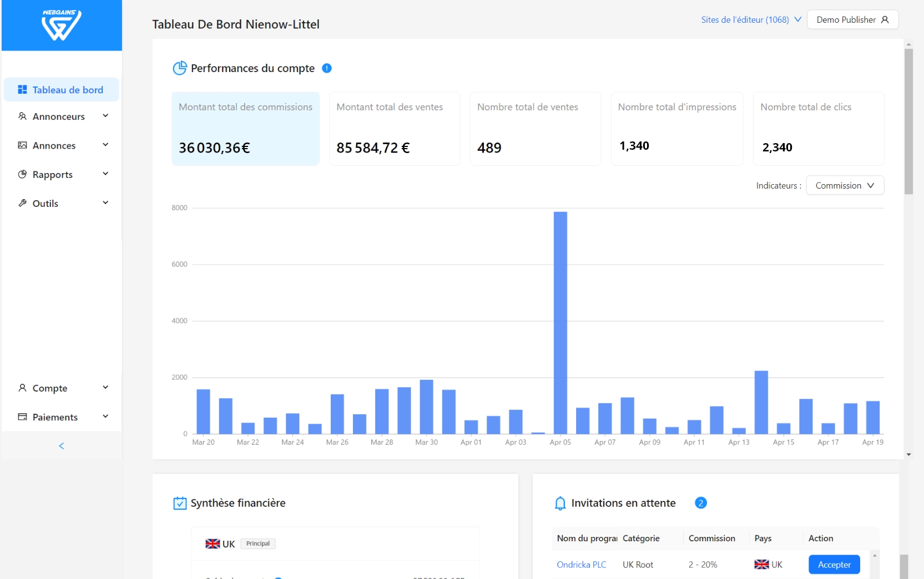Click the user icon in Demo Publisher button

tap(885, 20)
